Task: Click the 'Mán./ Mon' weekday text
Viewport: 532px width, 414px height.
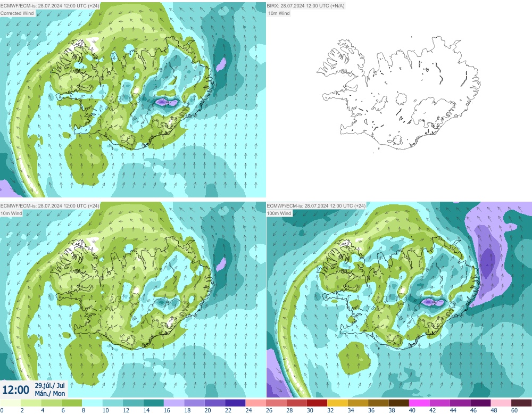Action: (x=49, y=393)
